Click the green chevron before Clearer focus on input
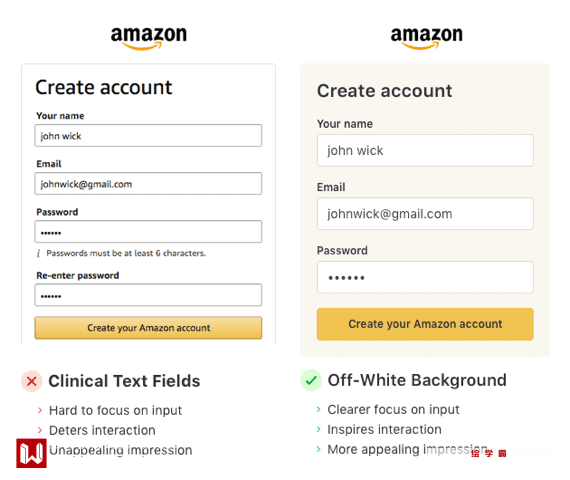Image resolution: width=570 pixels, height=480 pixels. (x=318, y=409)
